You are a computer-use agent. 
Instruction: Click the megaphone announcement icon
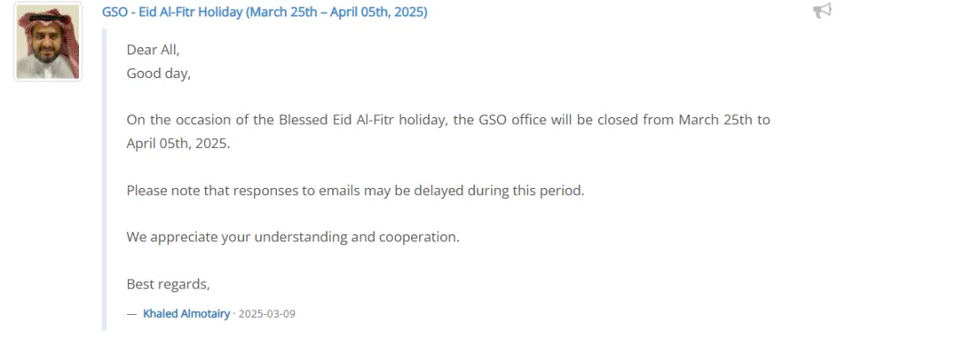pos(822,11)
